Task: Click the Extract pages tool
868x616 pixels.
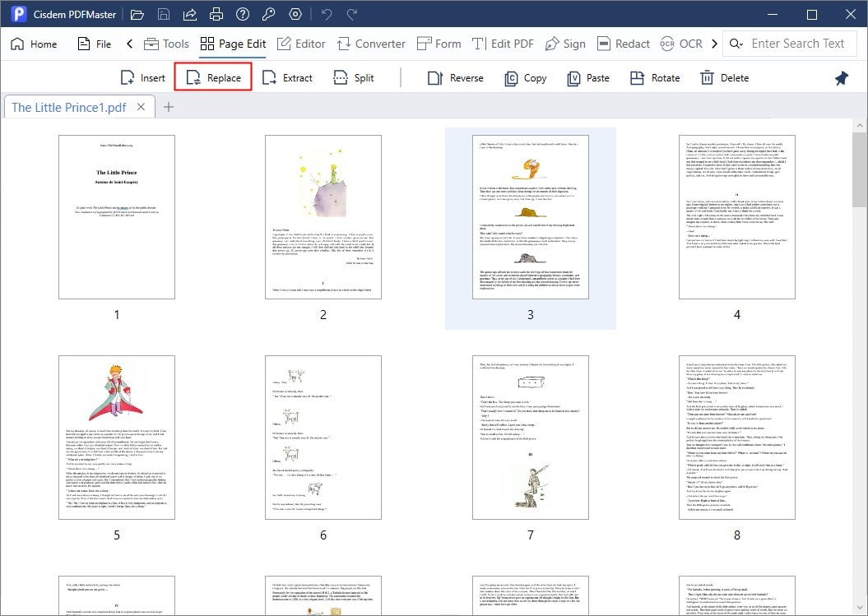Action: [287, 78]
